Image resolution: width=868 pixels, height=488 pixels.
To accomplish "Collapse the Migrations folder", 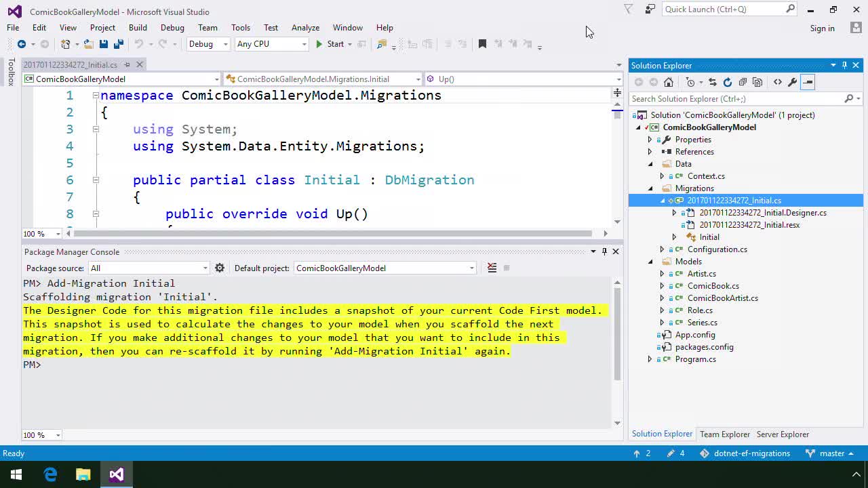I will coord(651,188).
